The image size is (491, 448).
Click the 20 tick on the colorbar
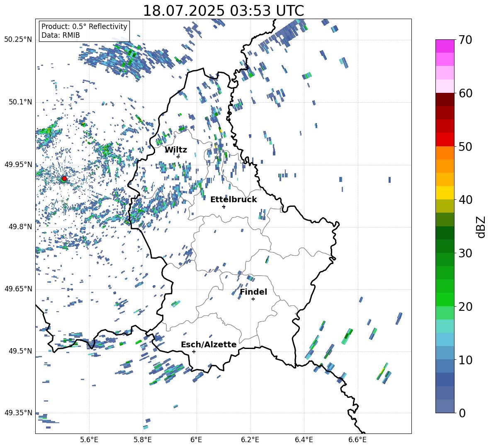(465, 307)
